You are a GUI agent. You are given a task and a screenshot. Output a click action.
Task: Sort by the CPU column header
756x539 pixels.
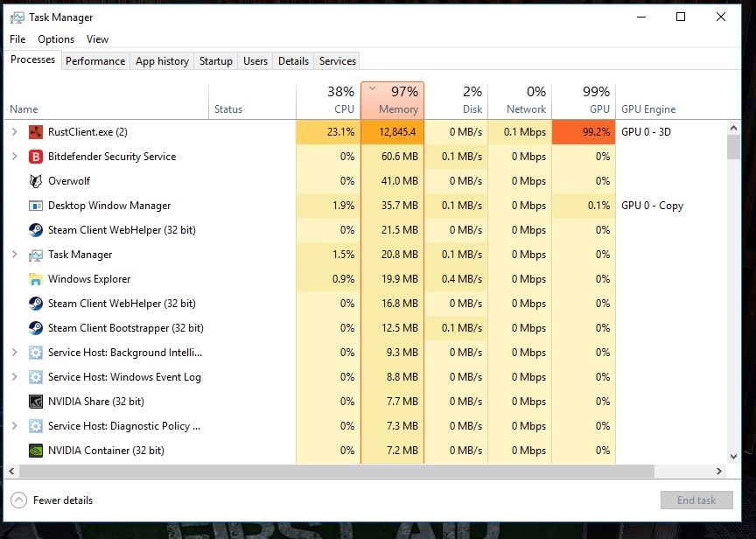click(x=328, y=101)
